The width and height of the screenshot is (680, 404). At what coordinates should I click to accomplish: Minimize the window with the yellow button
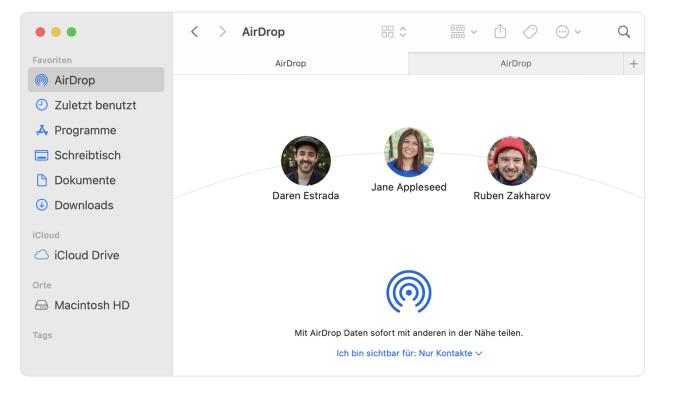(56, 32)
